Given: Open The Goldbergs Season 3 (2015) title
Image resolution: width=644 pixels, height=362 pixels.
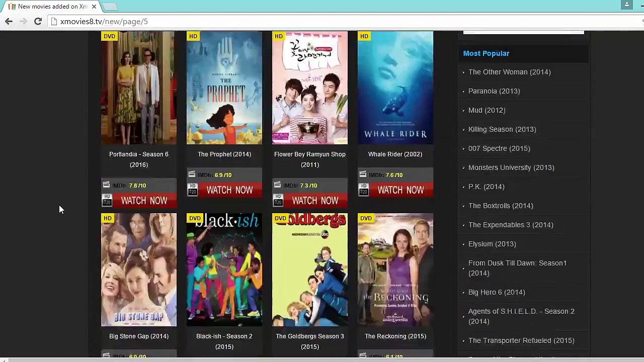Looking at the screenshot, I should point(310,341).
